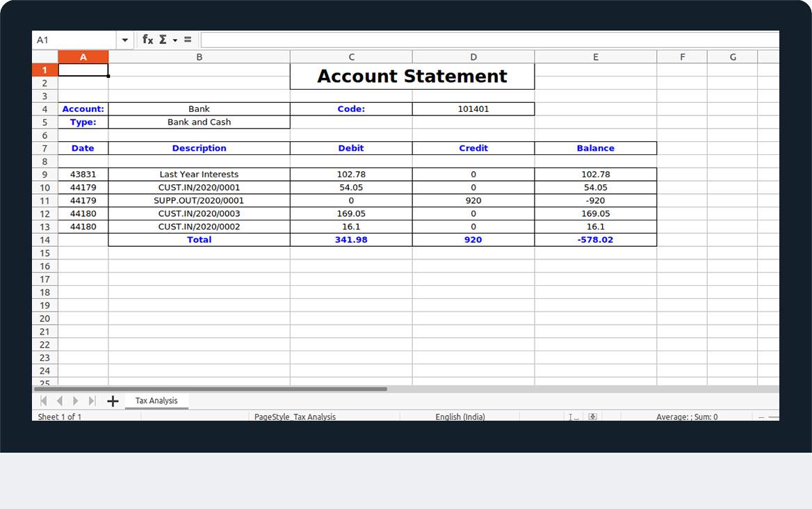This screenshot has height=509, width=812.
Task: Click the 'Bank and Cash' cell
Action: click(200, 122)
